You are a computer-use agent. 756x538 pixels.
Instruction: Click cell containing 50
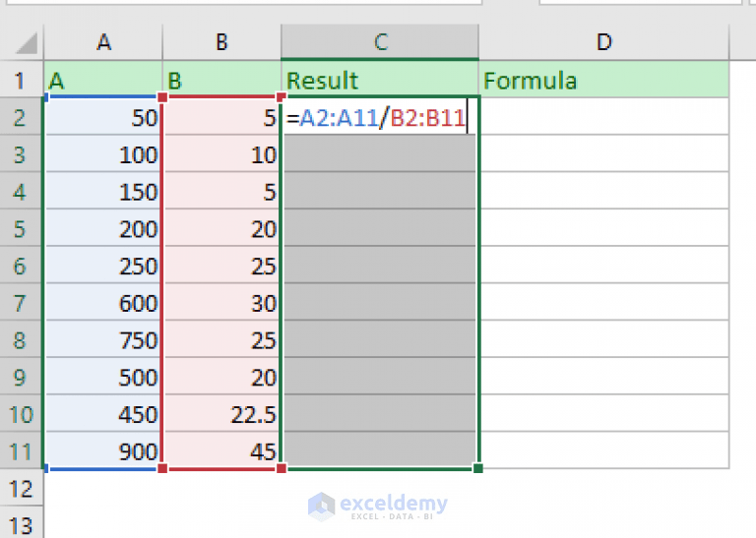pos(103,117)
